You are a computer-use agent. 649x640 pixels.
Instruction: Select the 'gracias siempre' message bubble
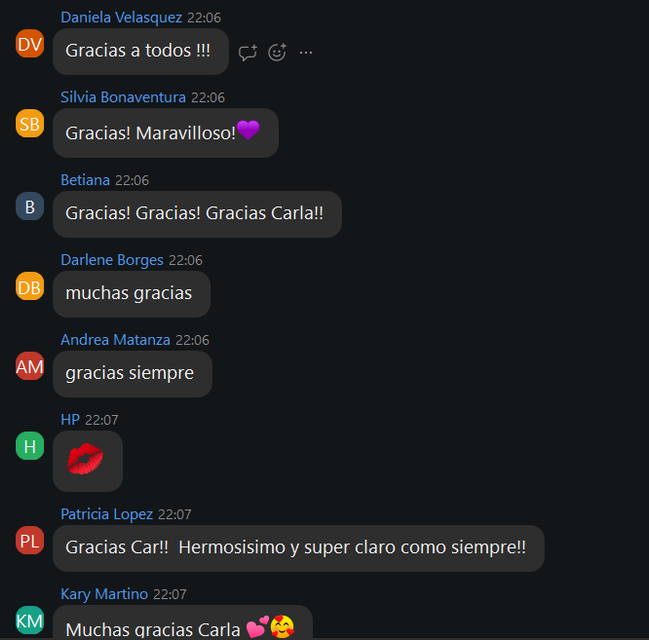click(132, 374)
